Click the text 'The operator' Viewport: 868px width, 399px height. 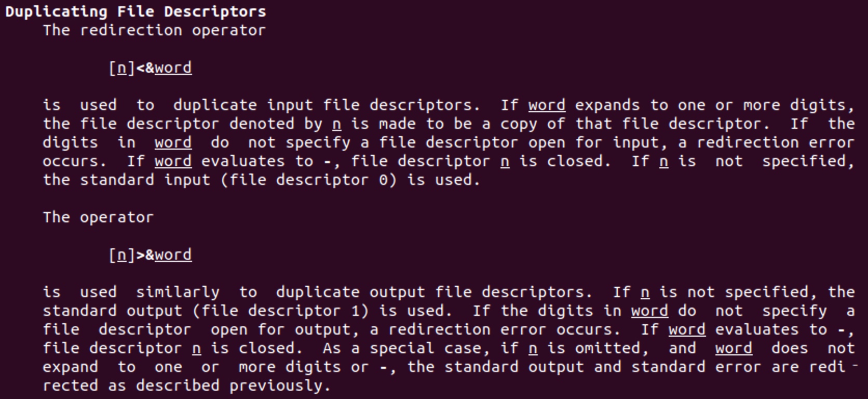coord(98,217)
